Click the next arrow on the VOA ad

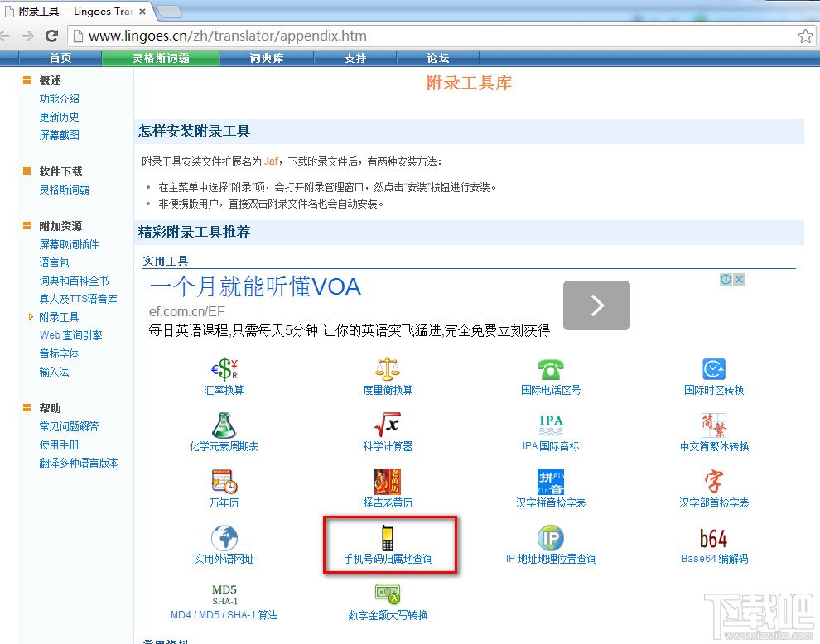tap(596, 305)
